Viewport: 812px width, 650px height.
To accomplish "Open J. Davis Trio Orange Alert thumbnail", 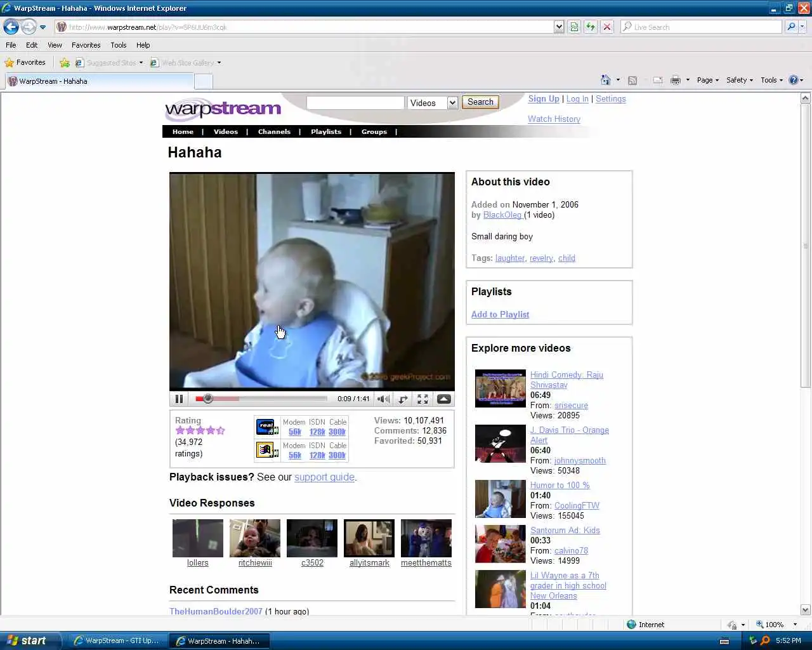I will 501,444.
